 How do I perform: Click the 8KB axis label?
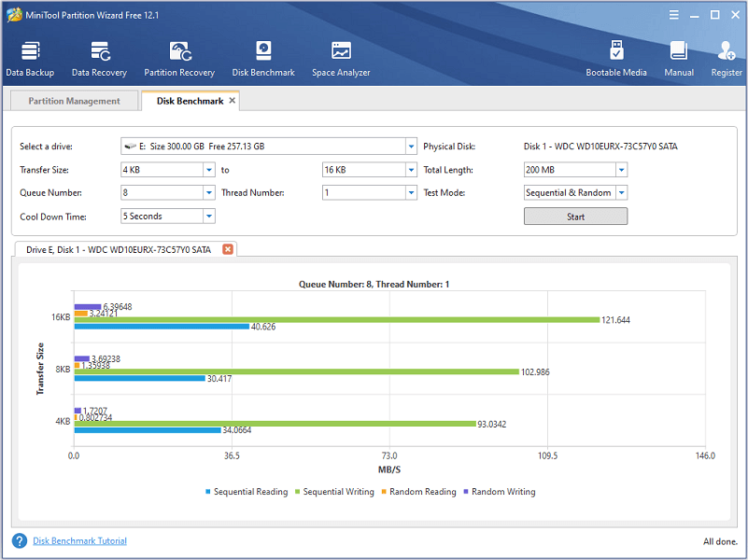coord(63,369)
